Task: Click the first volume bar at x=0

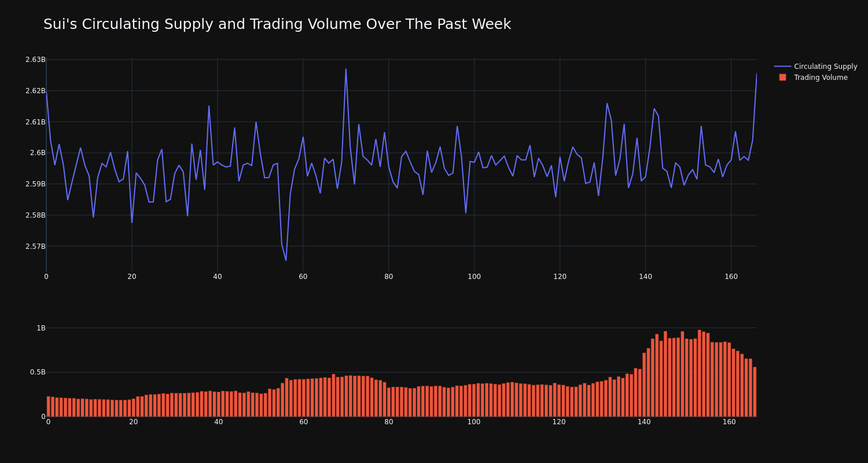Action: (x=48, y=406)
